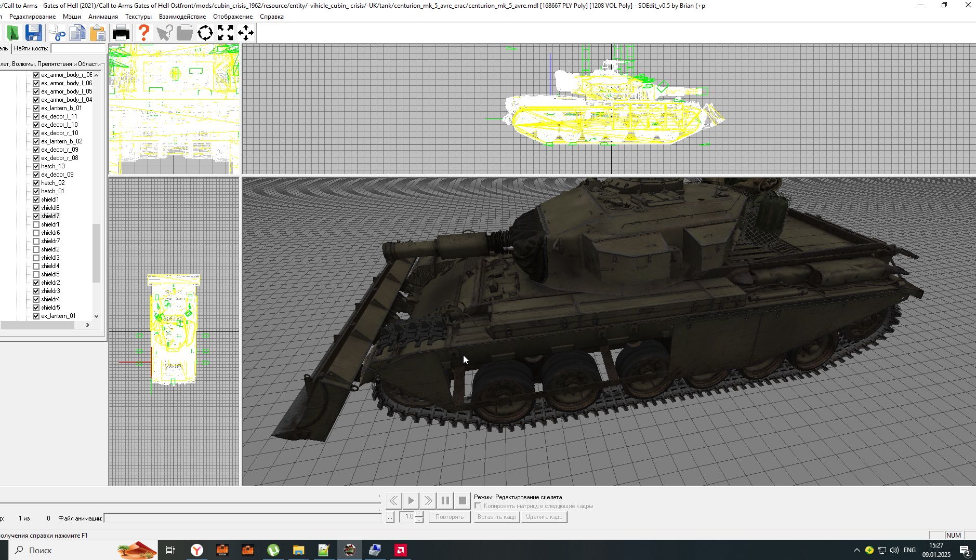Screen dimensions: 976x560
Task: Decrease the speed stepper value
Action: [x=419, y=520]
